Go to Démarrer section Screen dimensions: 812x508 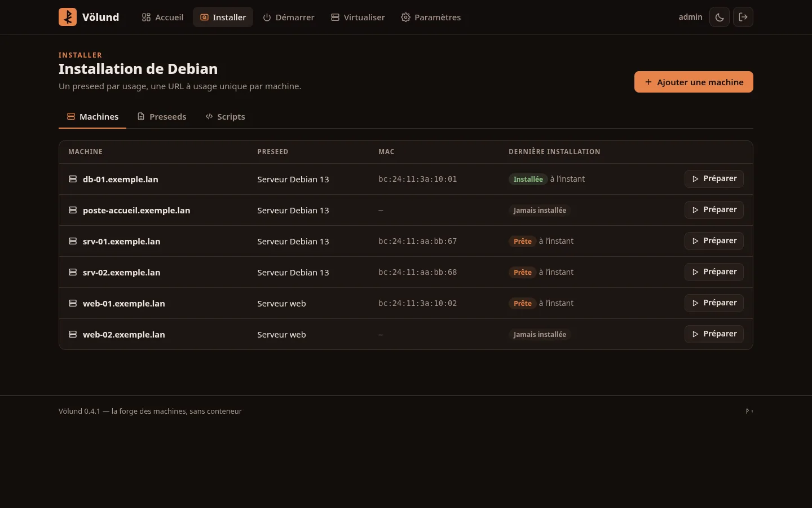289,17
